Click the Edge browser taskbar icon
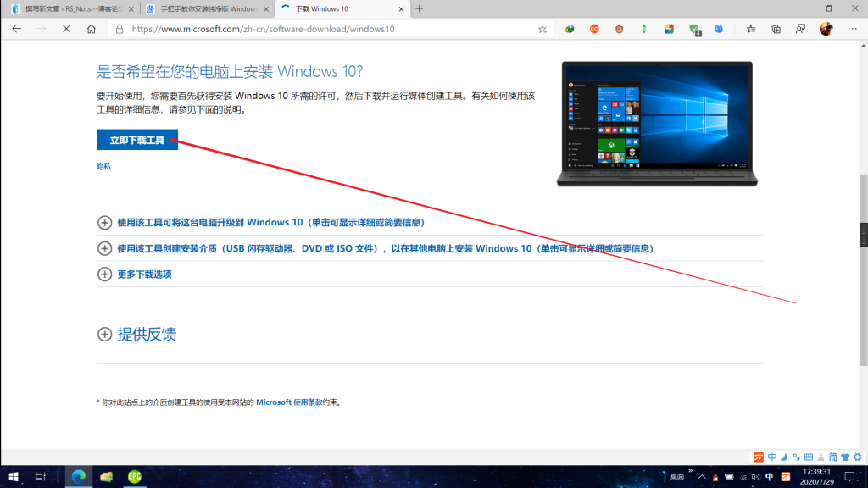Viewport: 868px width, 488px height. pos(79,476)
